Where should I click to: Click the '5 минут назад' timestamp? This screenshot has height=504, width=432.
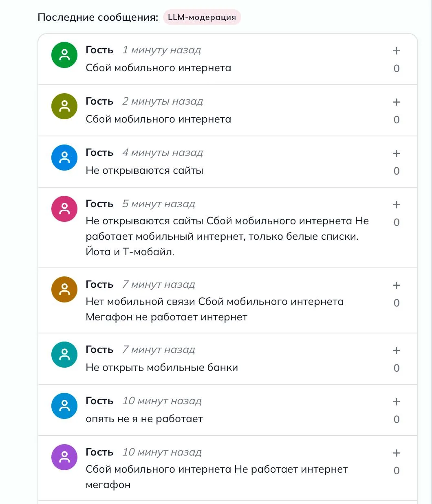tap(159, 204)
